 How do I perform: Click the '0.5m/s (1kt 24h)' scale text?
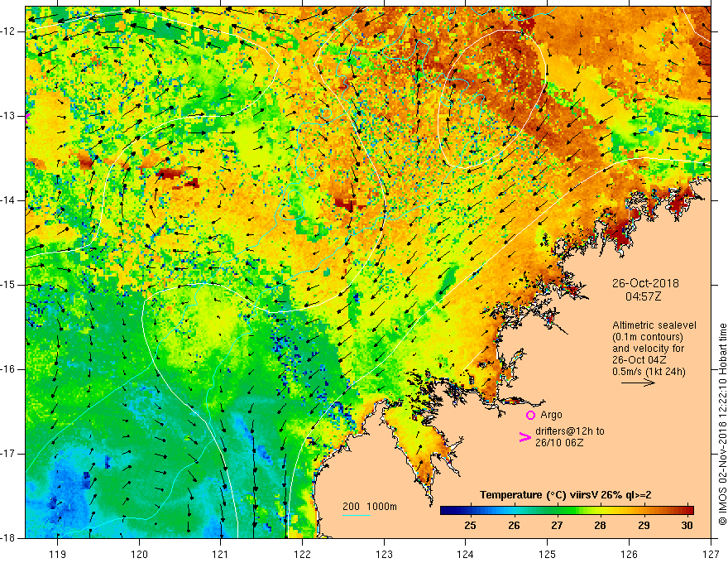(649, 372)
